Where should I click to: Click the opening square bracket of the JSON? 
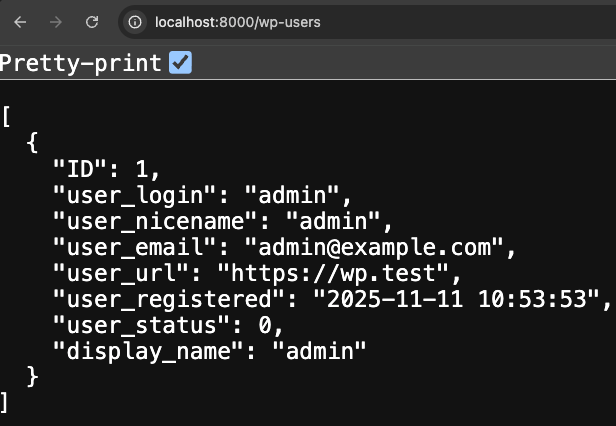[x=7, y=116]
